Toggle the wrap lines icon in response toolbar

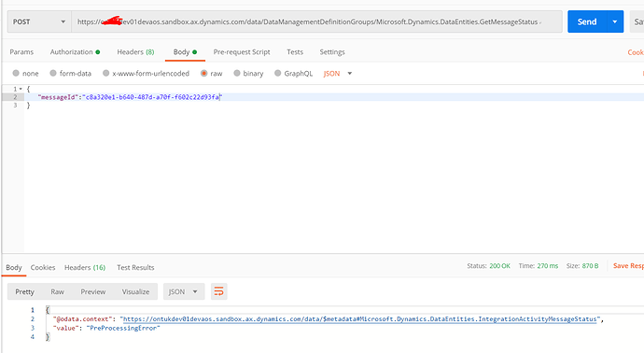[x=219, y=291]
